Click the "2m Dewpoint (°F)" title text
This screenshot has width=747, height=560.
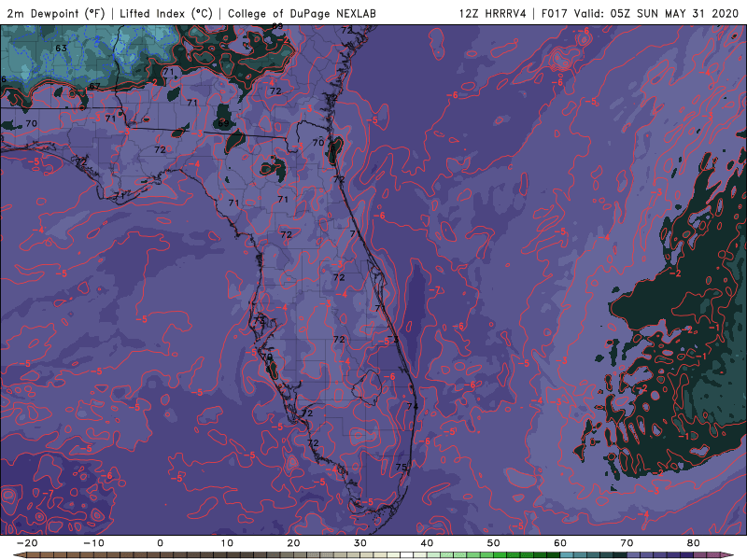pos(56,13)
